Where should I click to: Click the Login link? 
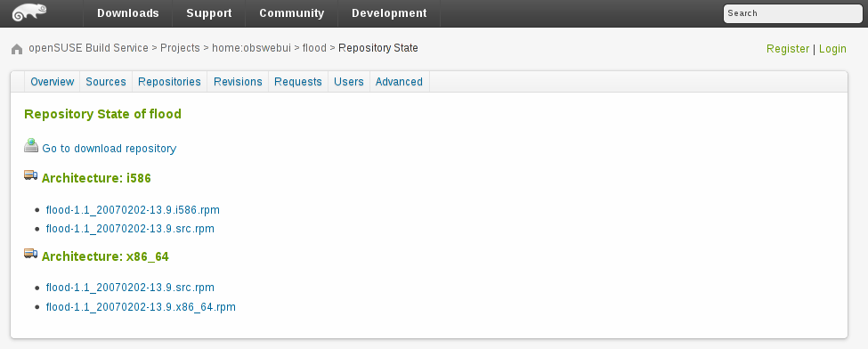coord(832,49)
